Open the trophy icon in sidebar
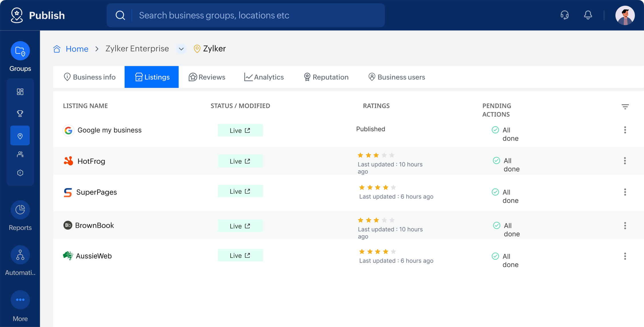This screenshot has height=327, width=644. point(20,114)
